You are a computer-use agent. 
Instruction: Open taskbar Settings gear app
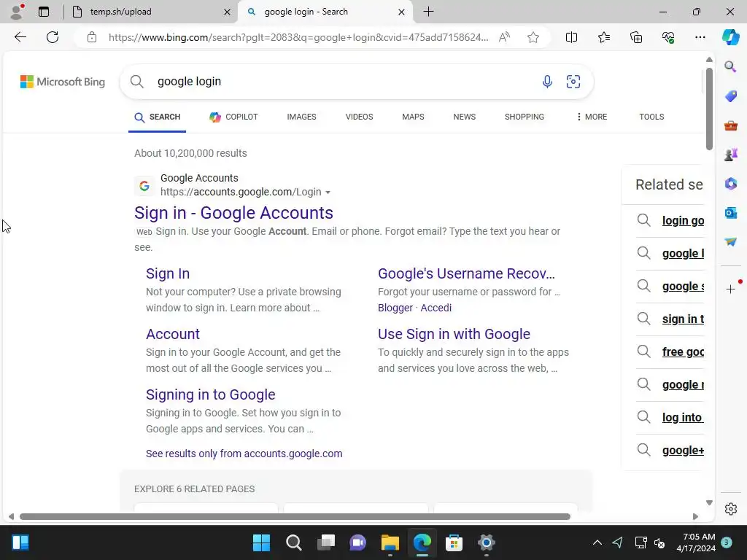[486, 542]
